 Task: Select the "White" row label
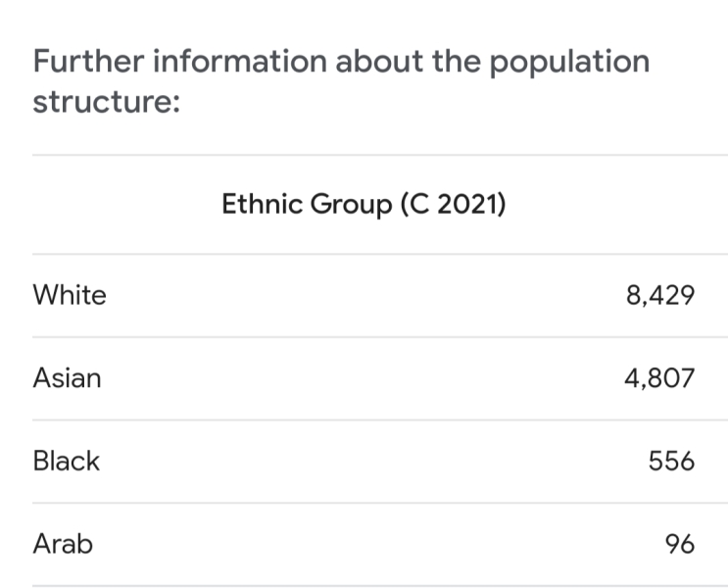pos(70,295)
